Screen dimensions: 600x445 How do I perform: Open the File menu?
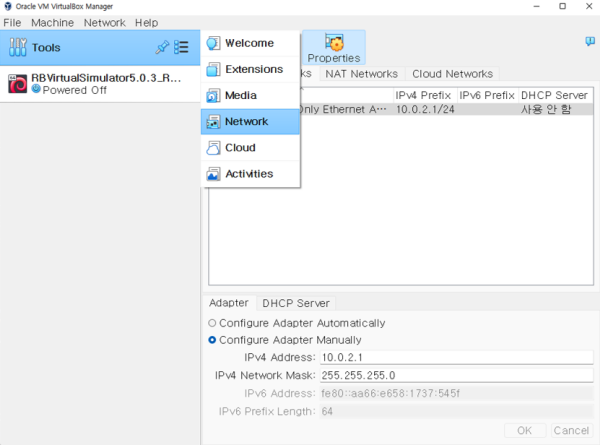pyautogui.click(x=12, y=23)
